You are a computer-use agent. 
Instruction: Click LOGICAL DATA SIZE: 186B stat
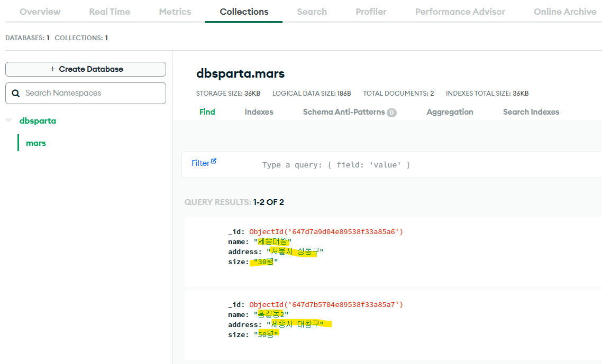pyautogui.click(x=312, y=93)
